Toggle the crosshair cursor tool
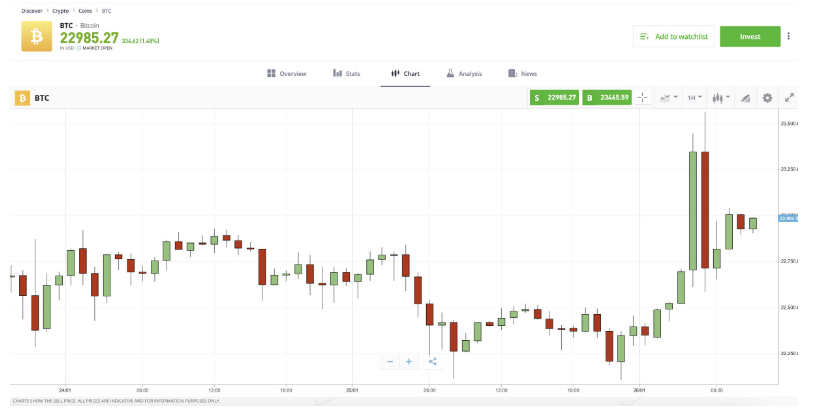The height and width of the screenshot is (411, 813). point(642,97)
